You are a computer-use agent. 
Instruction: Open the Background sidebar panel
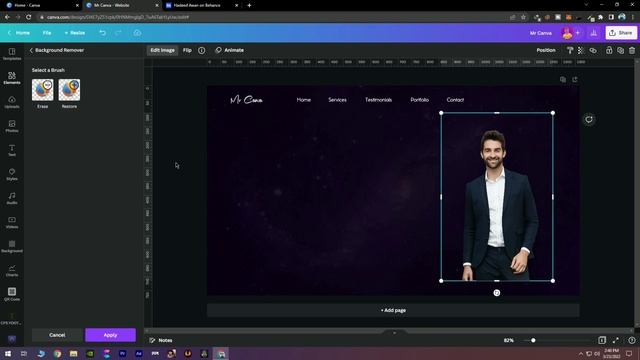pyautogui.click(x=12, y=247)
